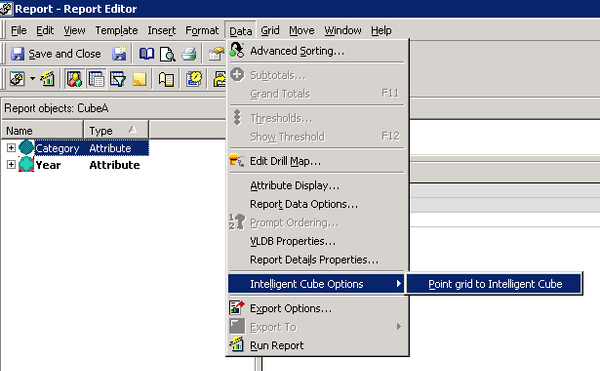Viewport: 600px width, 371px height.
Task: Select the Category row in Report objects
Action: click(x=83, y=148)
